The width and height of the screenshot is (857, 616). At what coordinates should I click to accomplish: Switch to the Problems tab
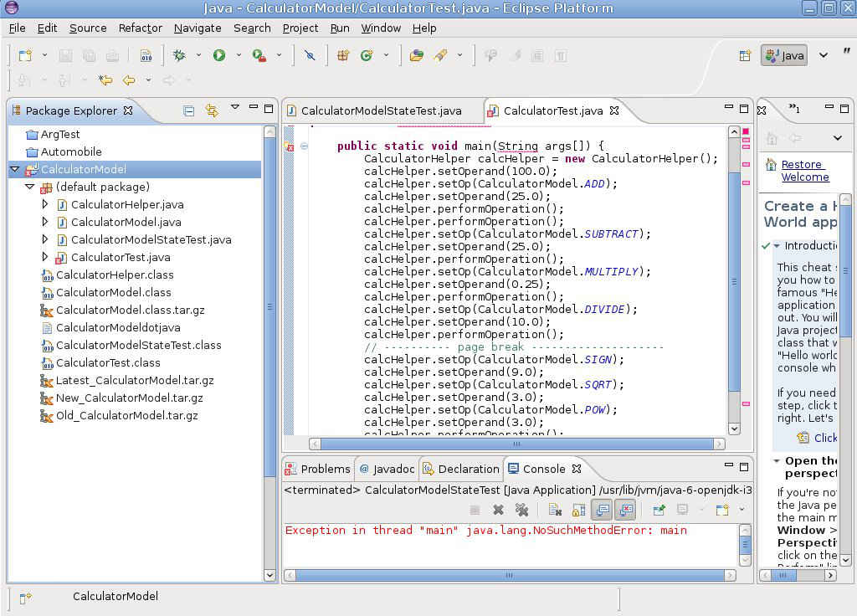tap(318, 469)
